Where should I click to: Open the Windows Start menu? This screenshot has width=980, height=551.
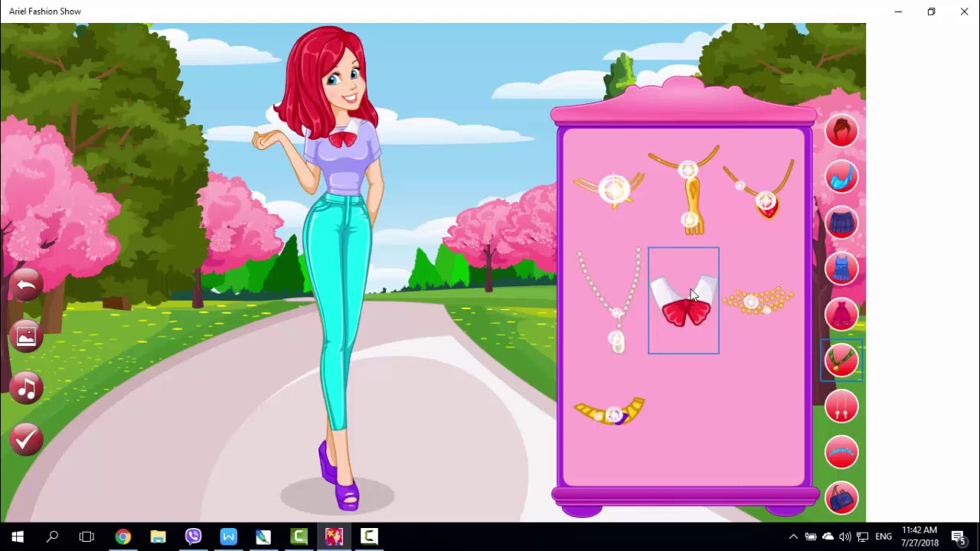point(18,536)
